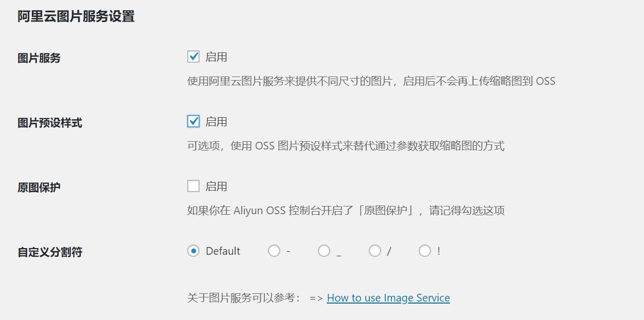Select the exclamation mark separator option

tap(425, 251)
